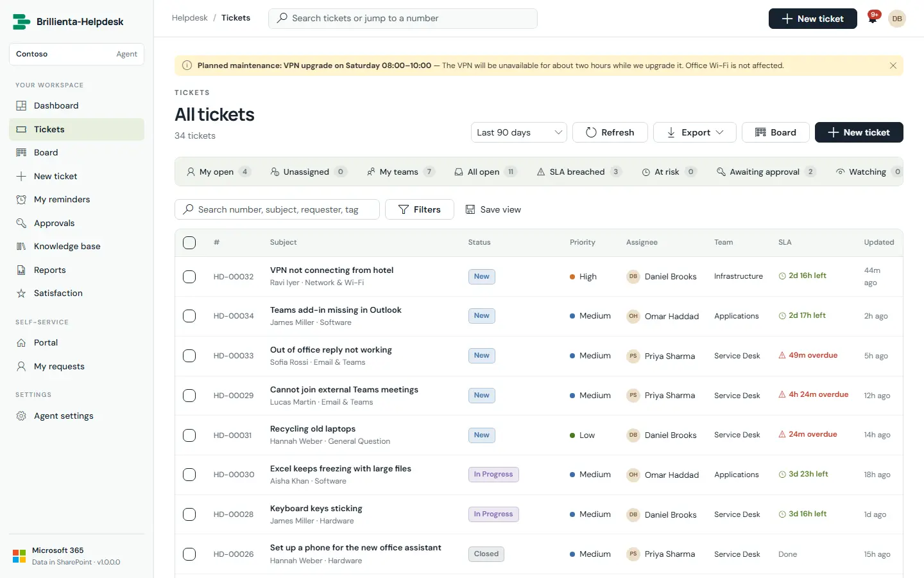Check the box for ticket HD-00031

pos(189,435)
